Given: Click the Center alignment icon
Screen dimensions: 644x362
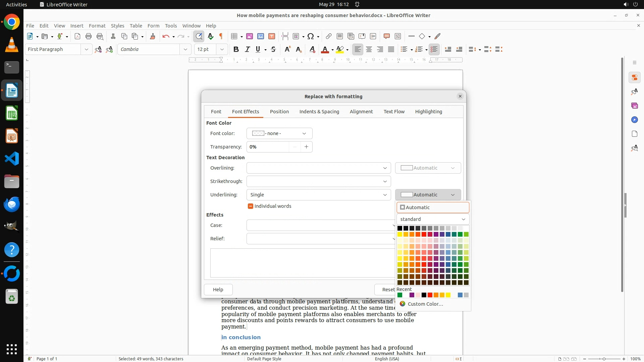Looking at the screenshot, I should [x=369, y=49].
